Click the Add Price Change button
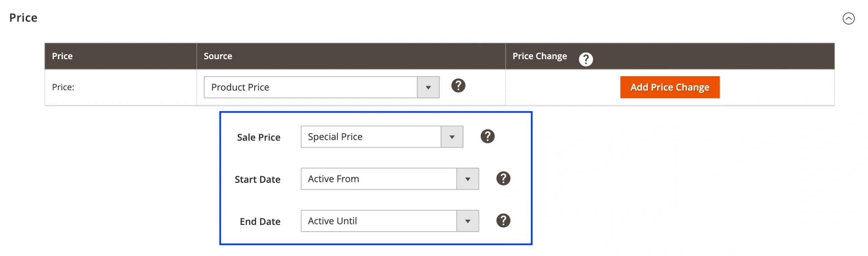 [669, 87]
